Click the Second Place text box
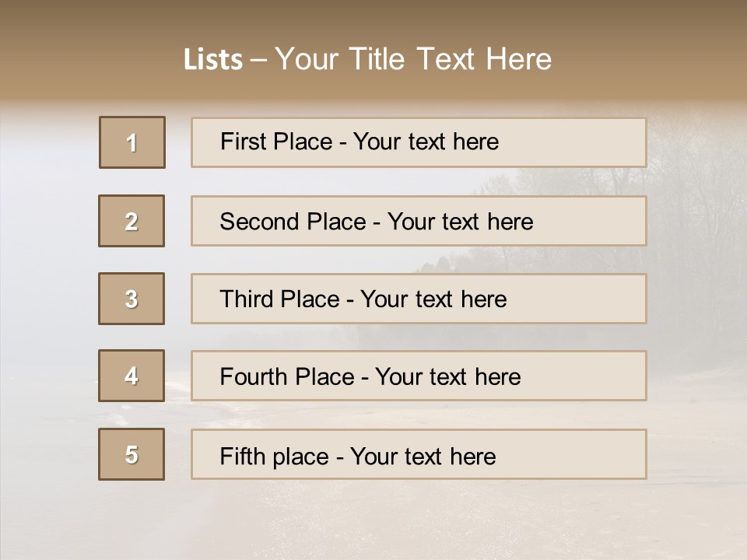The width and height of the screenshot is (747, 560). tap(419, 221)
